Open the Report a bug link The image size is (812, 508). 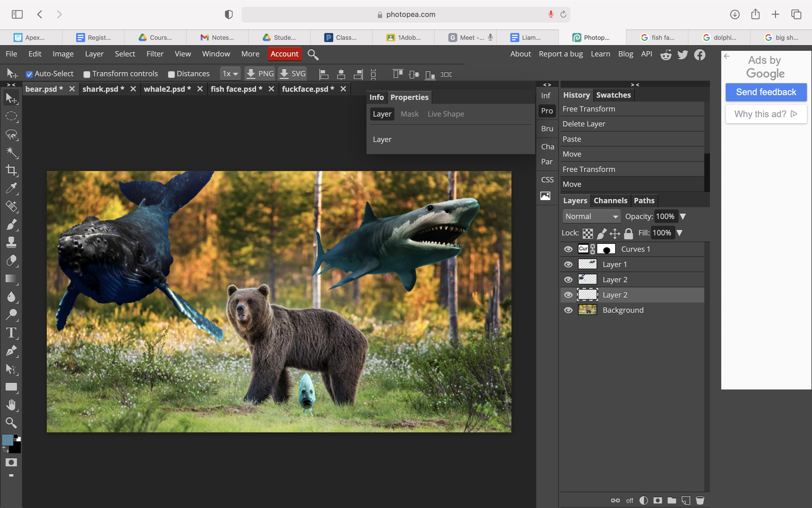point(561,54)
